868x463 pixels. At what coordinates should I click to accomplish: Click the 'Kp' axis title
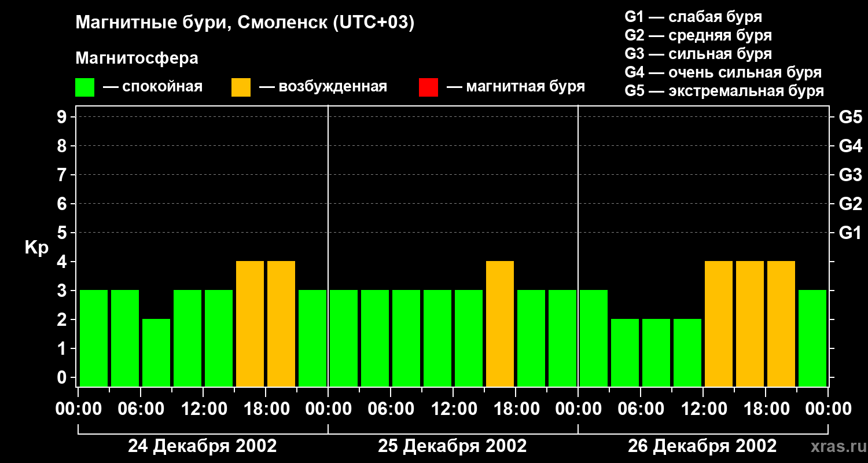[x=36, y=248]
